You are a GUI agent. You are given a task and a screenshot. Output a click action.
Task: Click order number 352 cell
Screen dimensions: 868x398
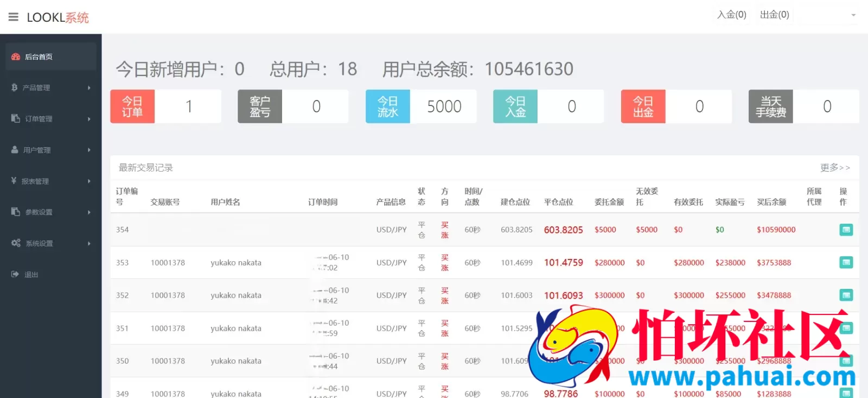pyautogui.click(x=123, y=295)
